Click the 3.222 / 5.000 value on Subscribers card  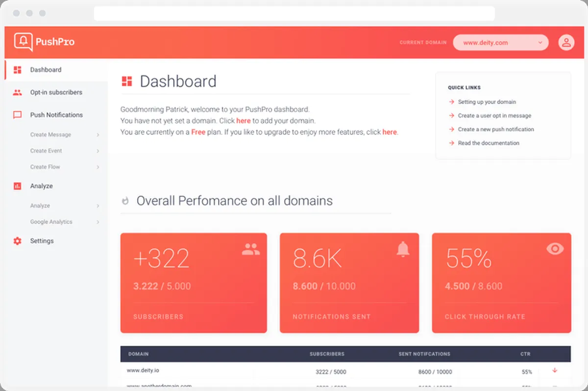tap(162, 286)
